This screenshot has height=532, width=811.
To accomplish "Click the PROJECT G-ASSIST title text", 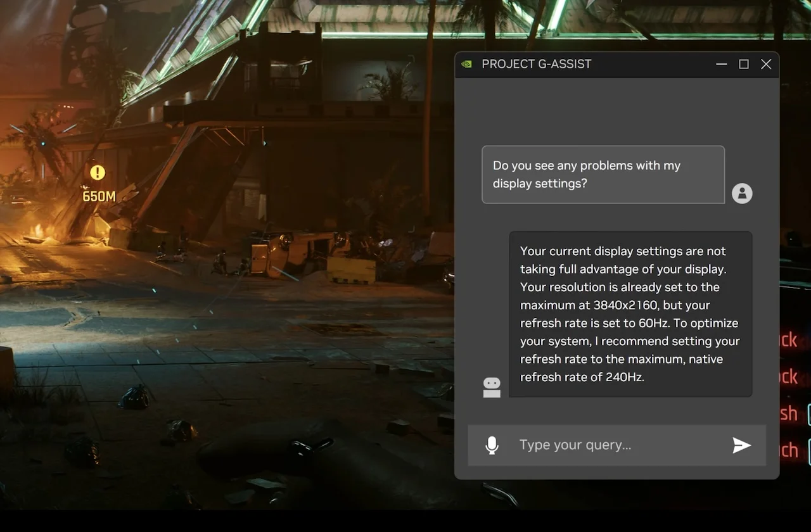I will (x=536, y=64).
